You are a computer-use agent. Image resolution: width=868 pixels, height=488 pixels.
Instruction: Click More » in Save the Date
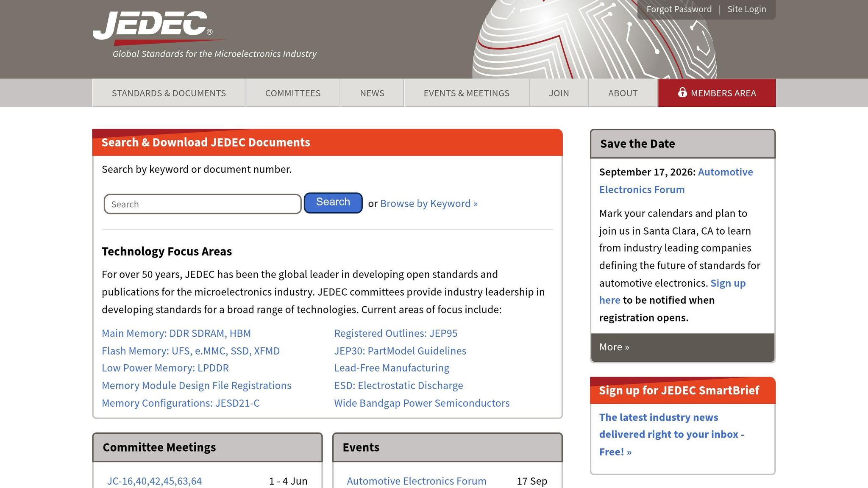point(614,347)
